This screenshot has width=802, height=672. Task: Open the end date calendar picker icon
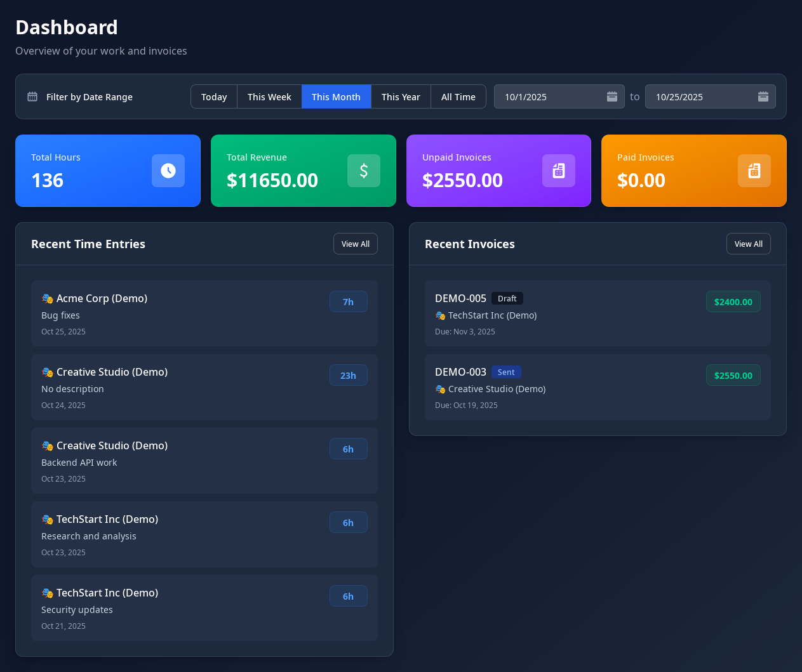tap(763, 96)
